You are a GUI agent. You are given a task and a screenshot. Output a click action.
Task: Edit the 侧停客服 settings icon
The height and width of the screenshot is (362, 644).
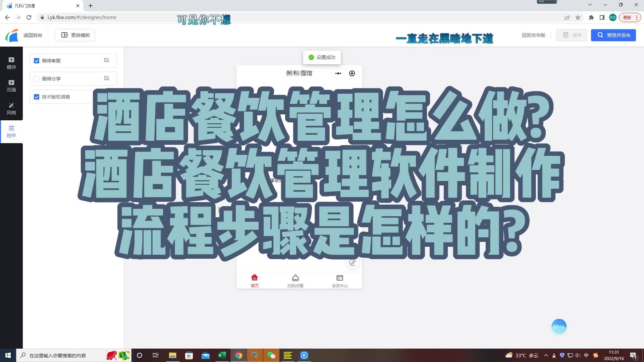click(107, 60)
